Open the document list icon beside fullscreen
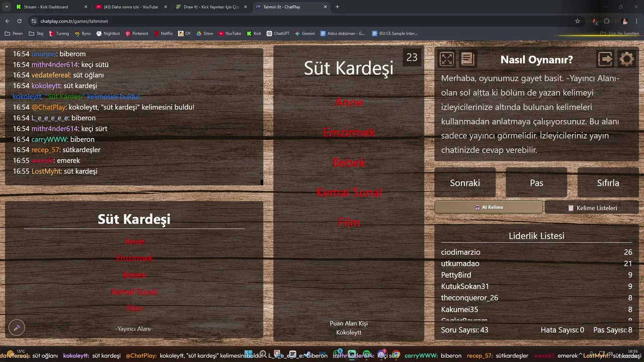Viewport: 644px width, 362px height. point(467,59)
